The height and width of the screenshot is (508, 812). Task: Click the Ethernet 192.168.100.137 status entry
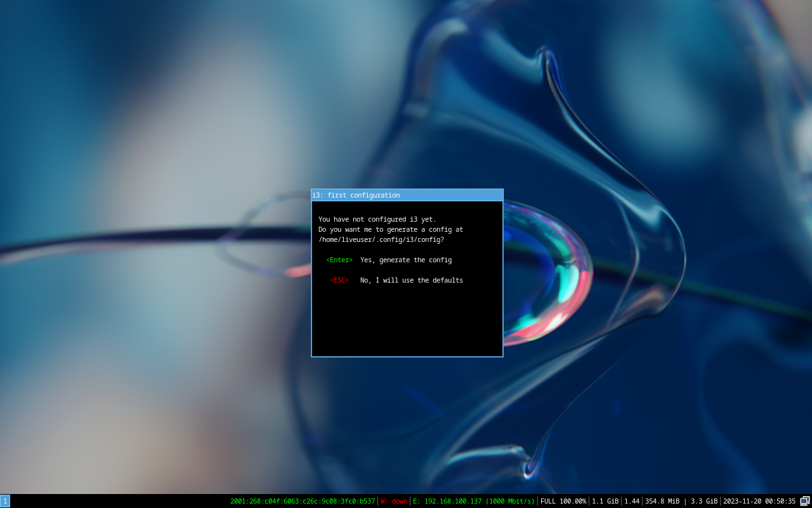coord(474,501)
